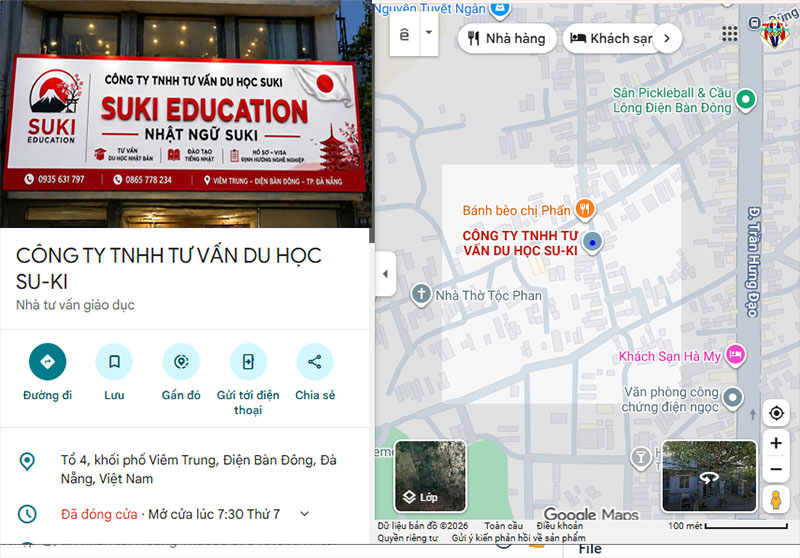Open the SUKI Education storefront photo
Screen dimensions: 800x558
[185, 114]
